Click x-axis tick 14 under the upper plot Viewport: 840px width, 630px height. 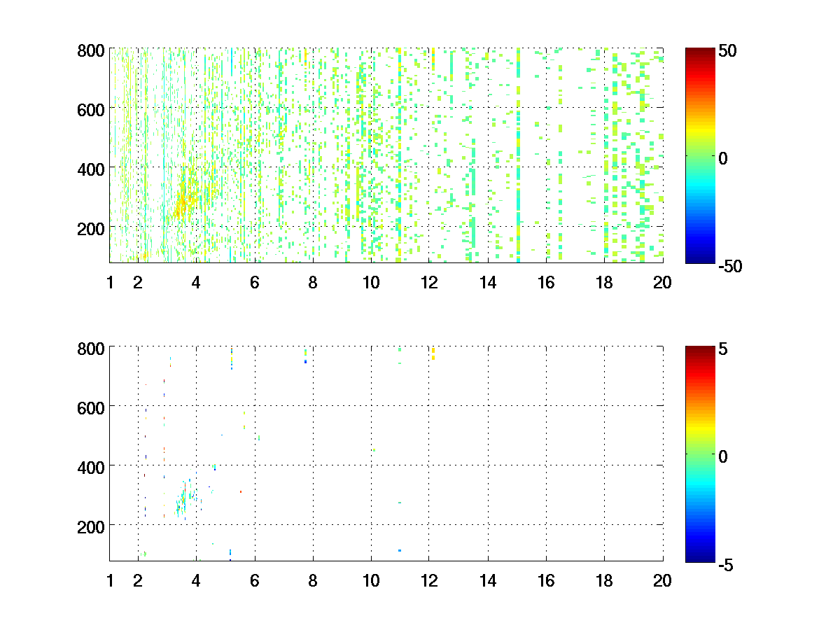click(488, 283)
